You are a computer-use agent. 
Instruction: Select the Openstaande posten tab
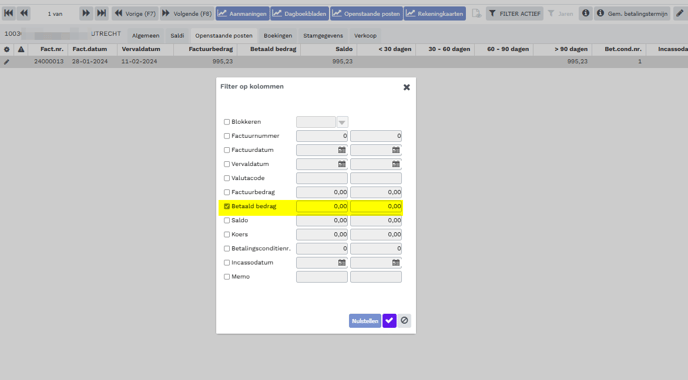(224, 36)
